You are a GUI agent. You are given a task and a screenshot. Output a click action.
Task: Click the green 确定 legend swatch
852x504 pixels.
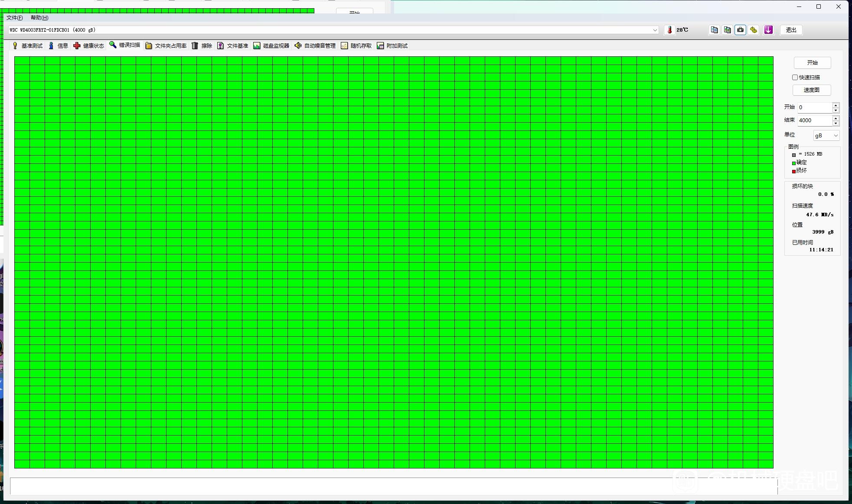tap(794, 163)
